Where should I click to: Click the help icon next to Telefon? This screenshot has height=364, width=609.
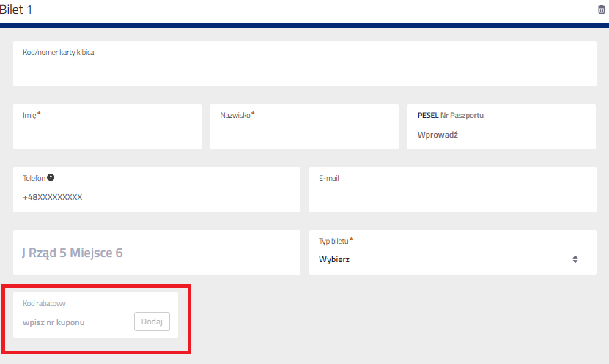click(51, 178)
